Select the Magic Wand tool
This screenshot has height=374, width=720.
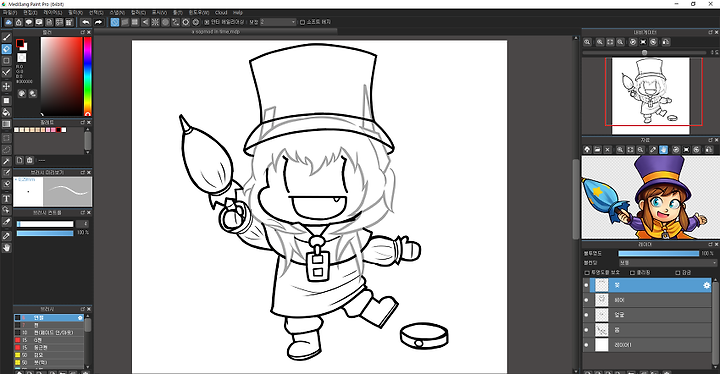coord(6,161)
